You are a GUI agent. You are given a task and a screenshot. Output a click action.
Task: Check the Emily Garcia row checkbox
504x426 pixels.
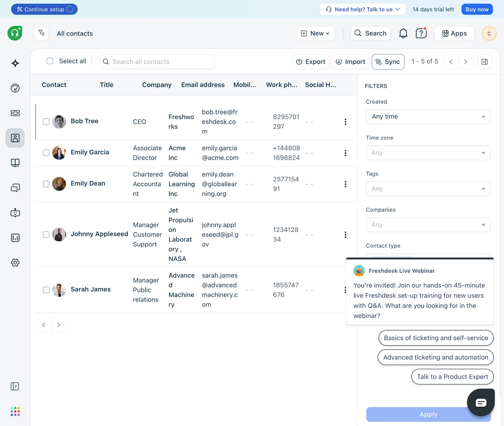[x=46, y=153]
